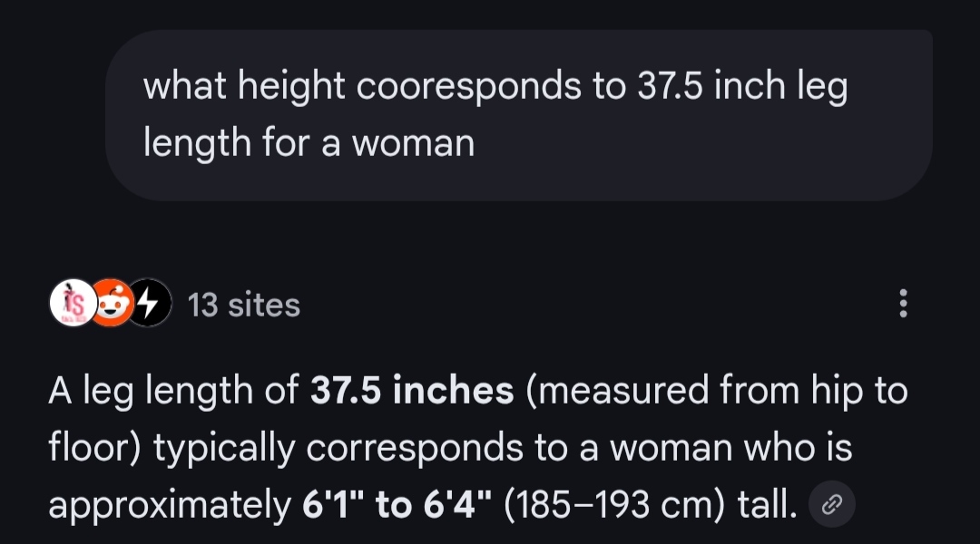The image size is (980, 544).
Task: Open the Reddit source icon
Action: point(111,305)
